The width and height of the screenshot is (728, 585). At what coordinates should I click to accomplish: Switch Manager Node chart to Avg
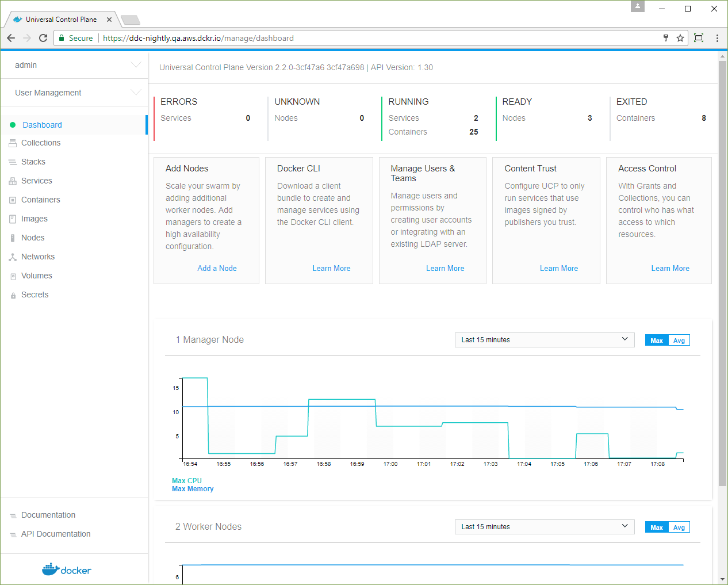point(679,341)
